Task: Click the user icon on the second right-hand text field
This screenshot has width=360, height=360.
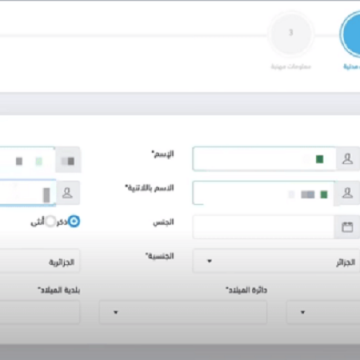Action: (x=348, y=193)
